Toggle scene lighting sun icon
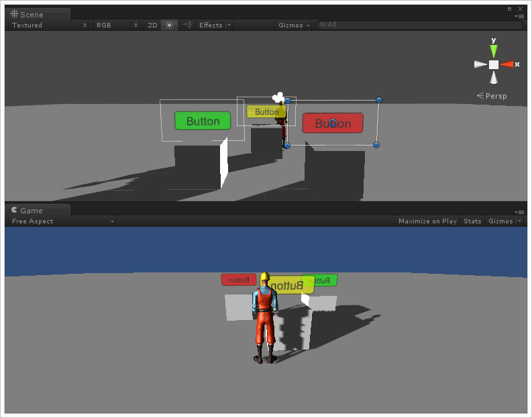 click(169, 25)
